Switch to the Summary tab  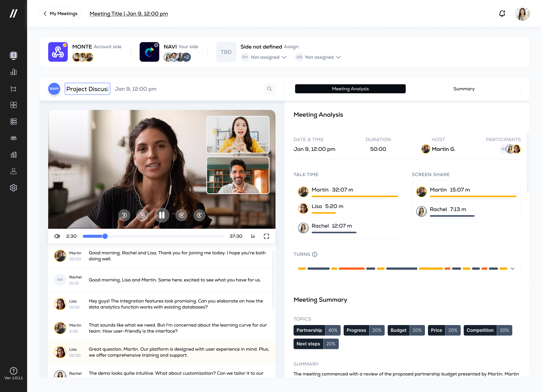click(x=464, y=89)
